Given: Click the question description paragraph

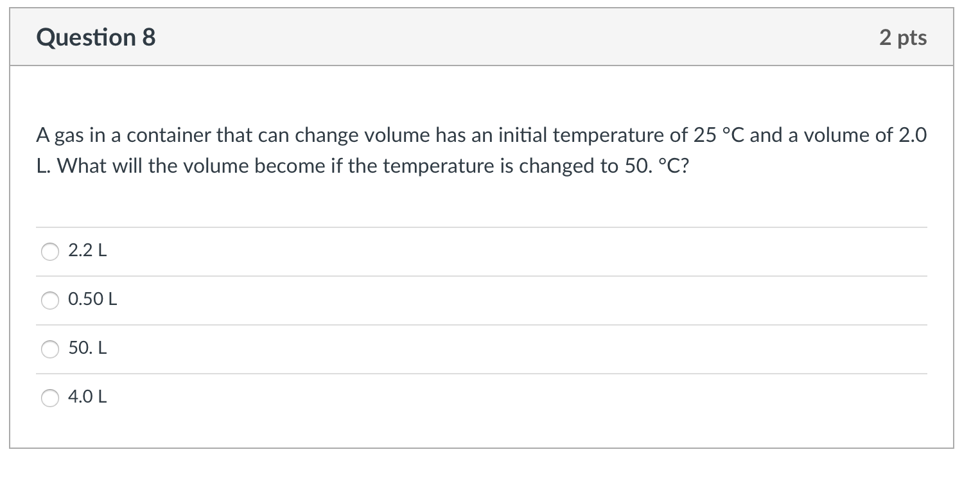Looking at the screenshot, I should (x=481, y=150).
